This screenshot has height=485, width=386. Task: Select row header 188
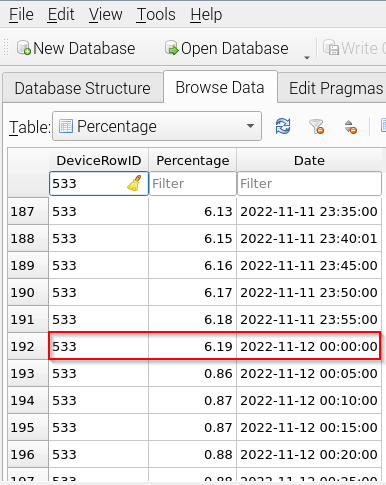pyautogui.click(x=28, y=238)
